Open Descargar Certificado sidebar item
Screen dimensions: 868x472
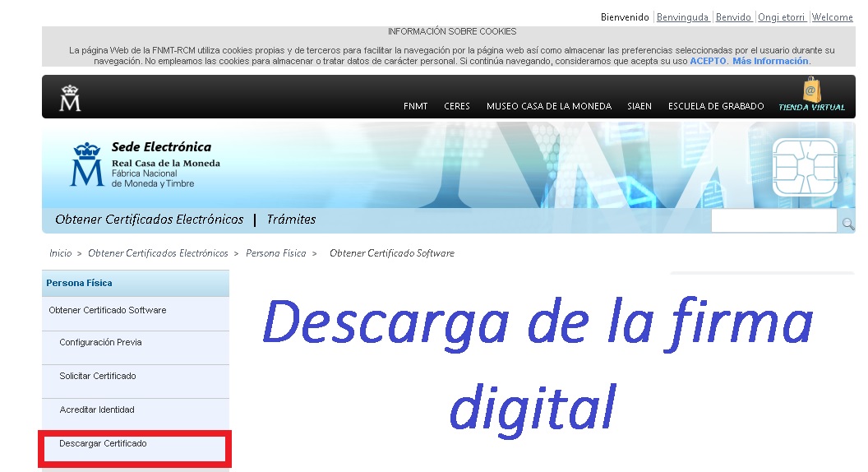[x=135, y=448]
